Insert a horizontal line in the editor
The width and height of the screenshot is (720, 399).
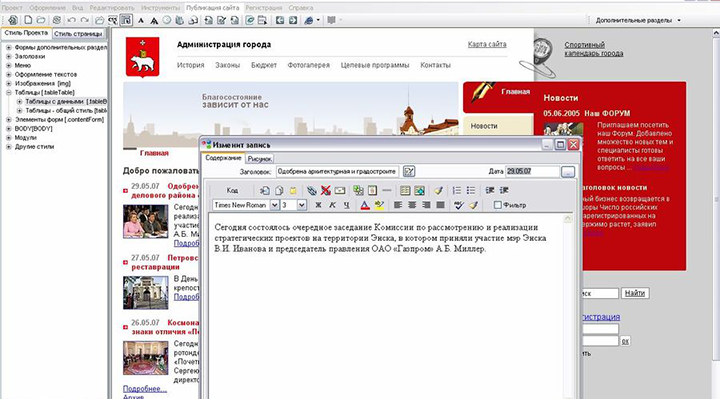coord(387,190)
